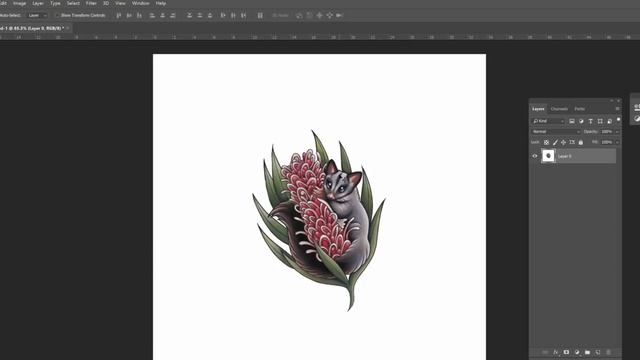Hide Layer 0 with eye icon
640x360 pixels.
click(535, 156)
